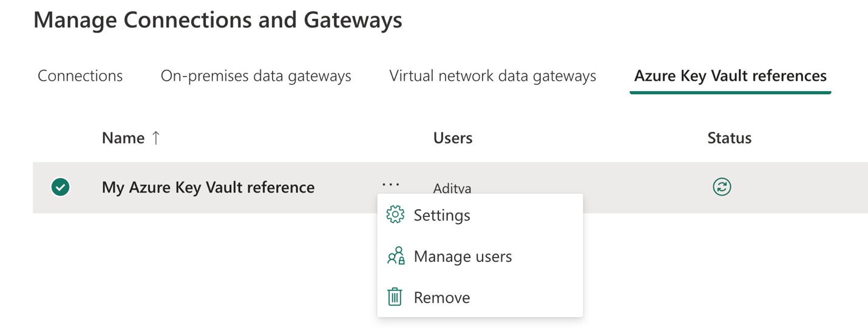This screenshot has height=336, width=868.
Task: Open the three-dot more options menu
Action: (391, 184)
